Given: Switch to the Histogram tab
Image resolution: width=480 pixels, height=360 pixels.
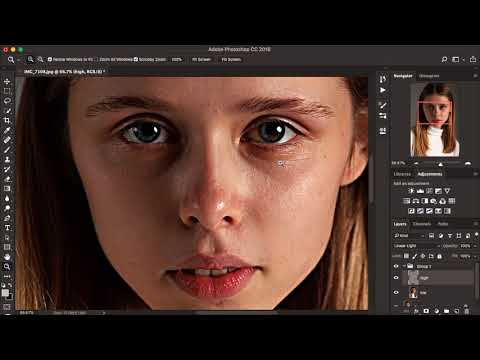Looking at the screenshot, I should coord(429,76).
